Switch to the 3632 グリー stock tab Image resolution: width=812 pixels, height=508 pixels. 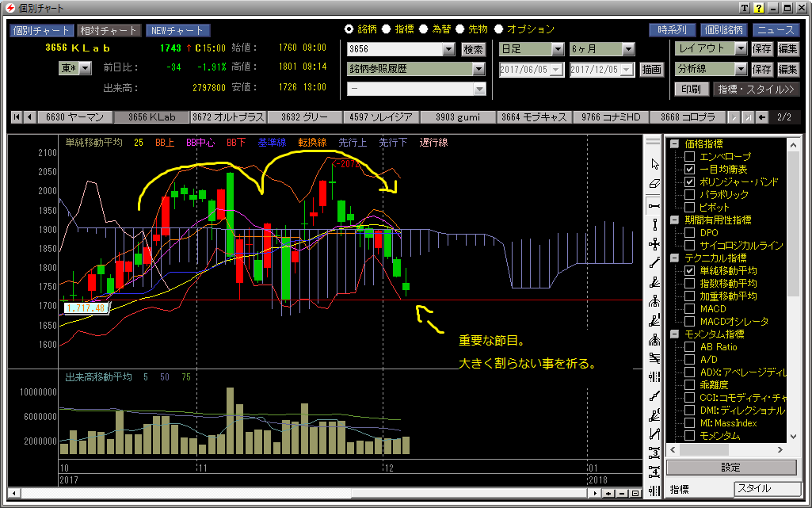tap(304, 117)
